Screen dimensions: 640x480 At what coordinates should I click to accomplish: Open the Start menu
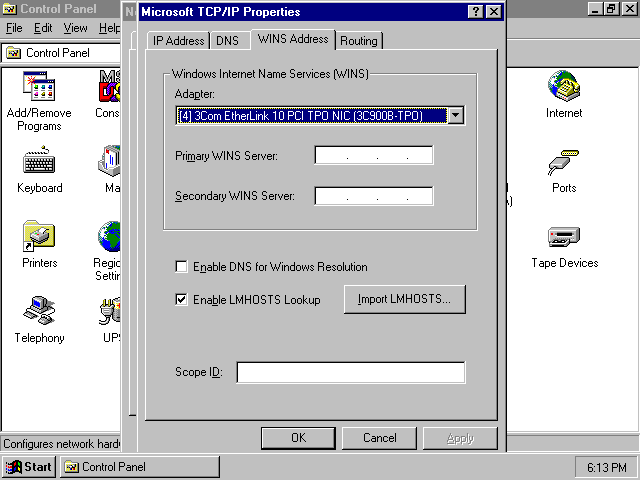pos(29,467)
